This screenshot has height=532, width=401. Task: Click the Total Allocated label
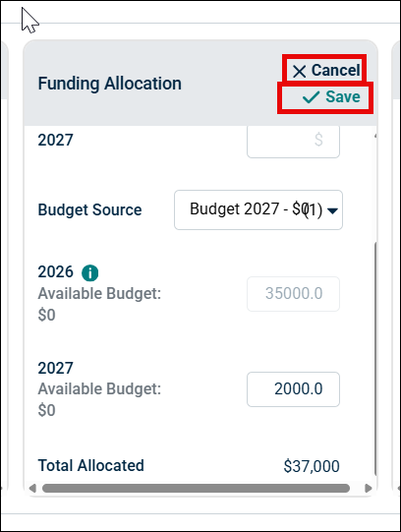coord(90,465)
